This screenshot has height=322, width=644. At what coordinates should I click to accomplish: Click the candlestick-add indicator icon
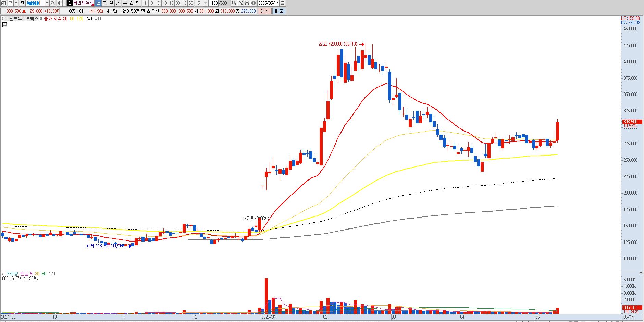(x=234, y=3)
